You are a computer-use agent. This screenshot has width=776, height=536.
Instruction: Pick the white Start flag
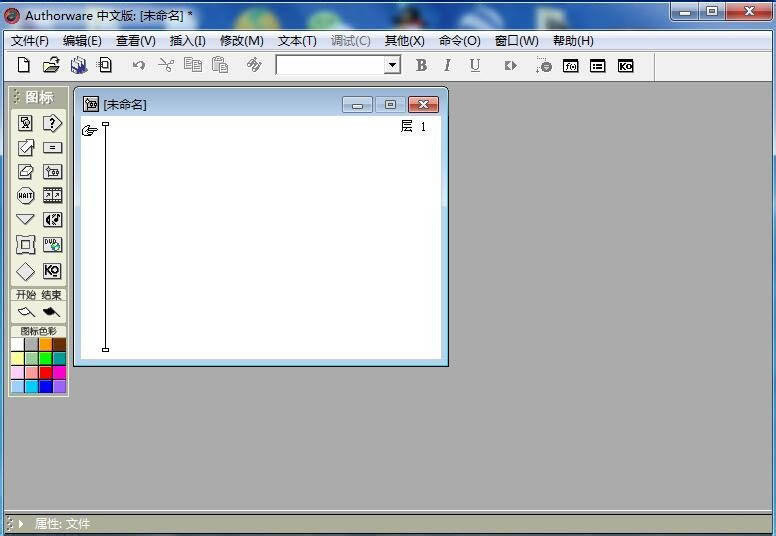click(26, 312)
